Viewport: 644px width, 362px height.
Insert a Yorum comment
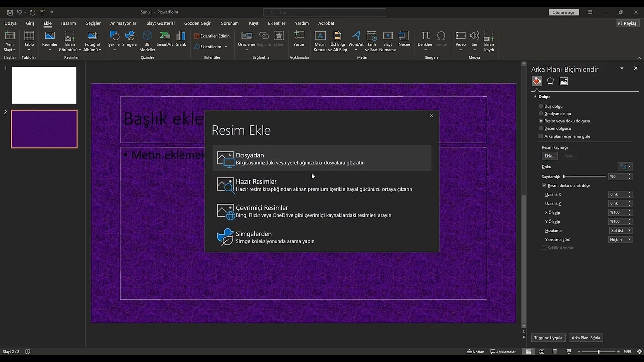click(x=299, y=39)
